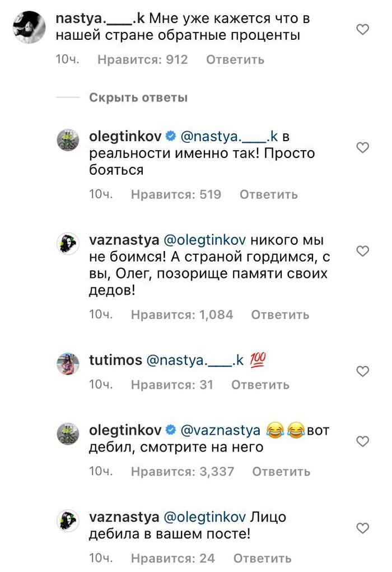
Task: Tap heart on tutimos's comment
Action: pyautogui.click(x=363, y=371)
